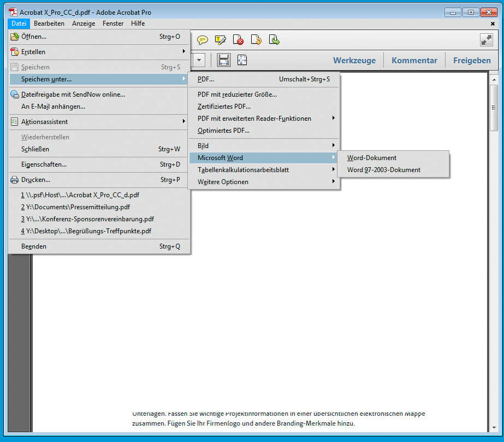Click the fit one full page icon
504x442 pixels.
(242, 60)
